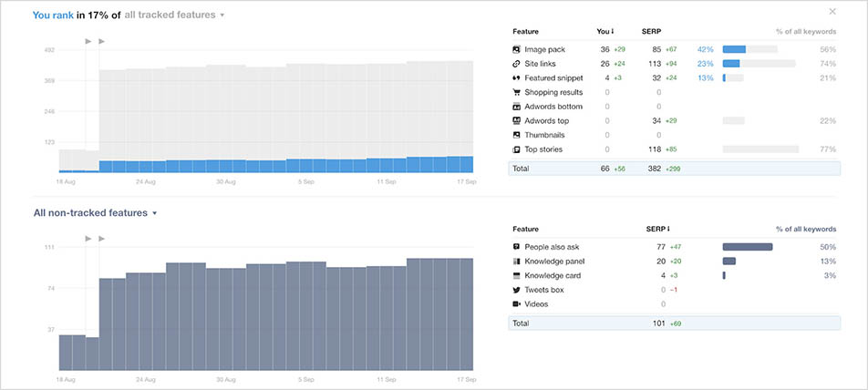The height and width of the screenshot is (390, 868).
Task: Click the Image pack 42% progress bar
Action: (734, 49)
